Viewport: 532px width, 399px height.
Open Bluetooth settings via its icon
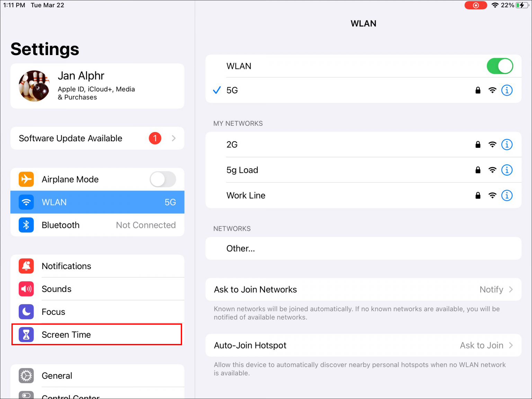pyautogui.click(x=26, y=225)
